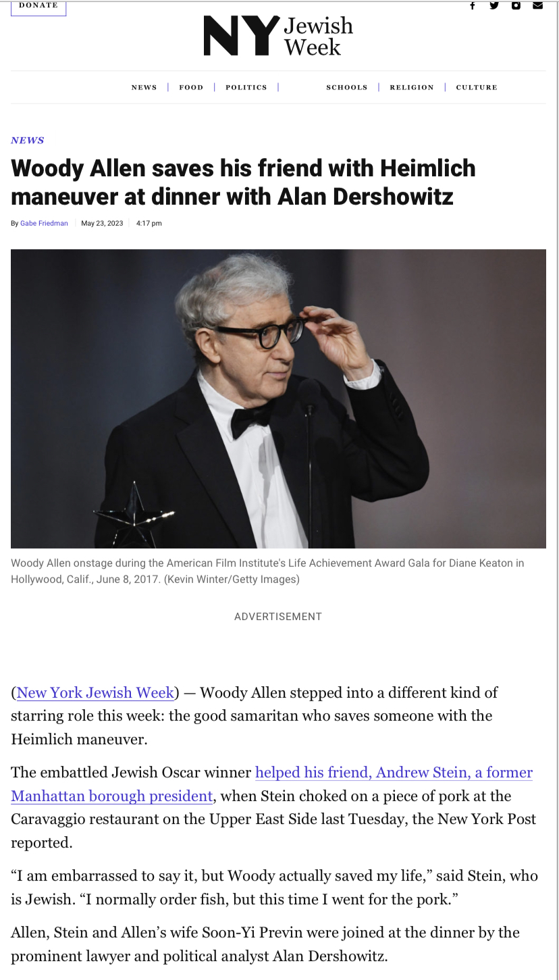Click the Donate button
This screenshot has height=980, width=559.
click(38, 7)
